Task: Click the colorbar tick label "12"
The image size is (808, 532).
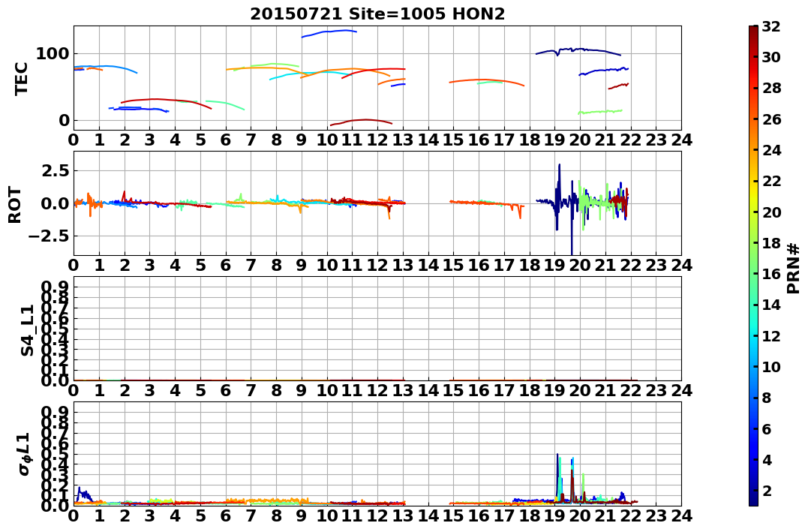Action: (x=771, y=335)
